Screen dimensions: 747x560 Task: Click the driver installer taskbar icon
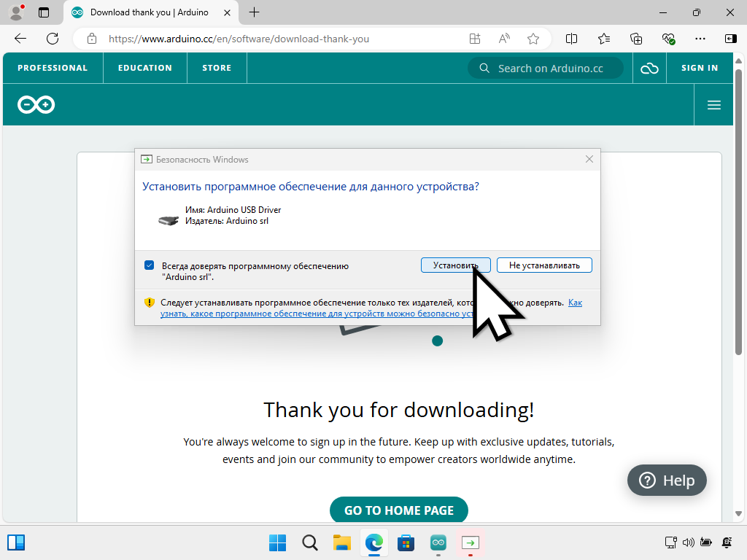coord(471,542)
